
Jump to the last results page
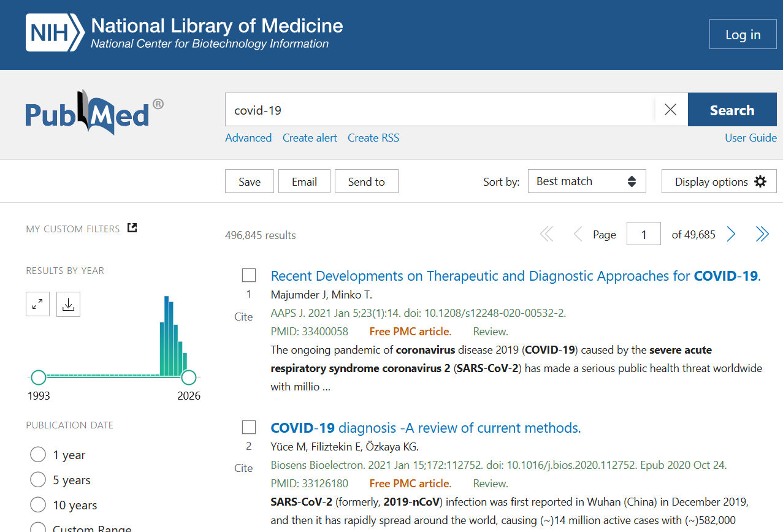762,234
